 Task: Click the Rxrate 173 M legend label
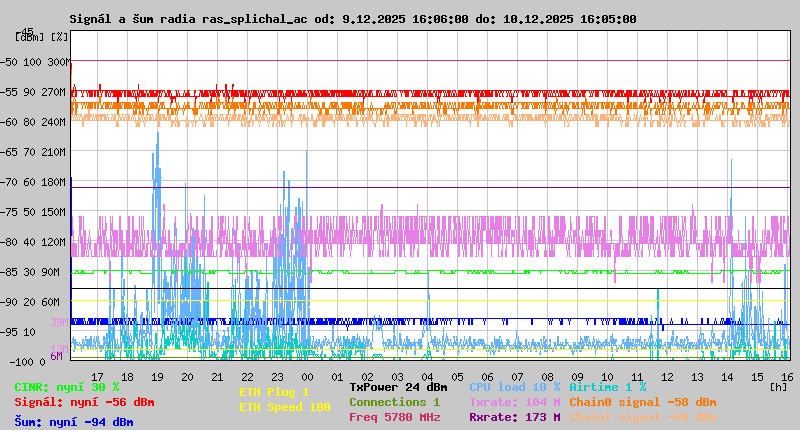click(x=514, y=417)
